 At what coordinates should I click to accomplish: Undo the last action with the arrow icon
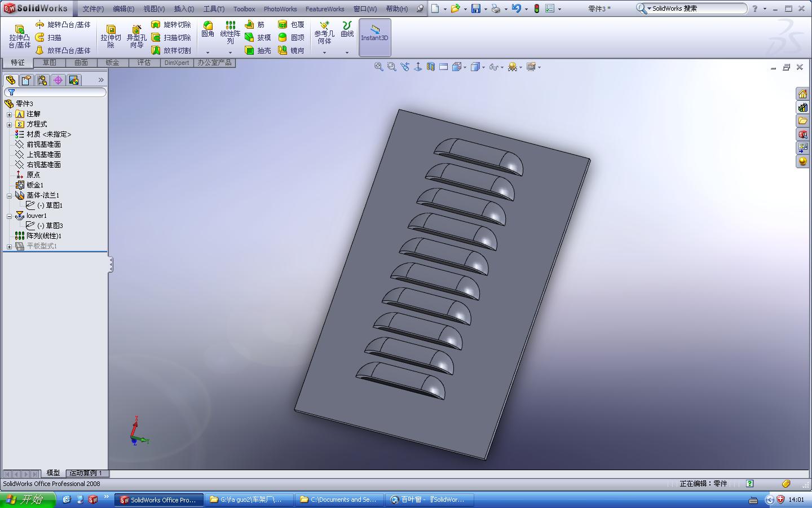(516, 8)
